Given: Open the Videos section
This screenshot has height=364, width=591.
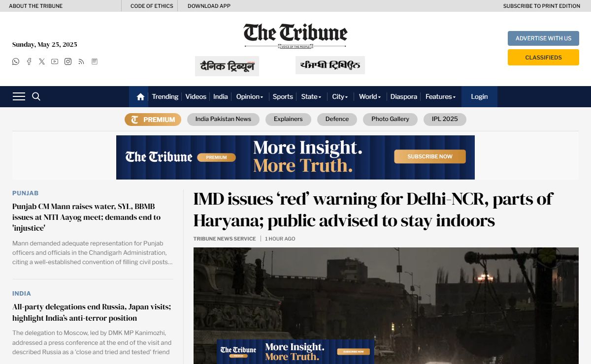Looking at the screenshot, I should tap(196, 96).
